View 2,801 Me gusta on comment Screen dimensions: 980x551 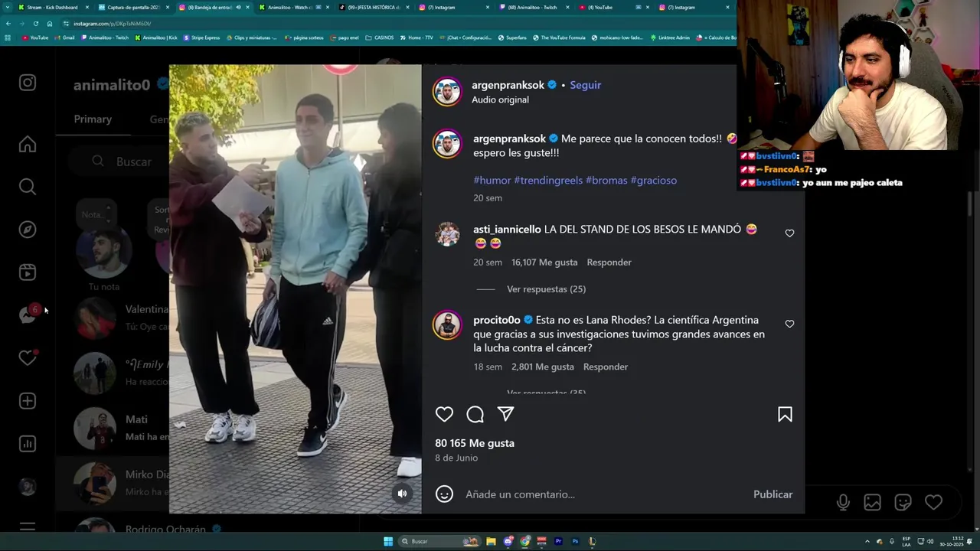coord(542,367)
